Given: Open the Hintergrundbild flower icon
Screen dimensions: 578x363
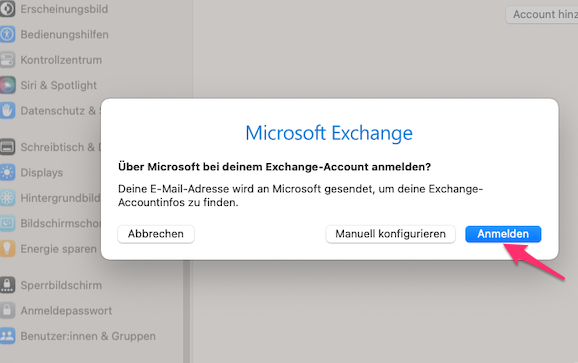Looking at the screenshot, I should [7, 198].
